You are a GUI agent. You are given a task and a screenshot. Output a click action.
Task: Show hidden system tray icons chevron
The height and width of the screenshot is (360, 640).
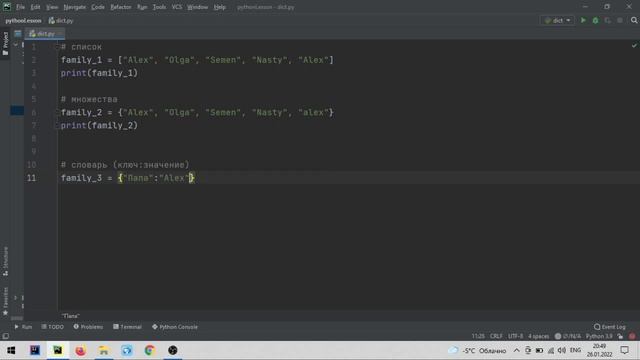tap(516, 350)
